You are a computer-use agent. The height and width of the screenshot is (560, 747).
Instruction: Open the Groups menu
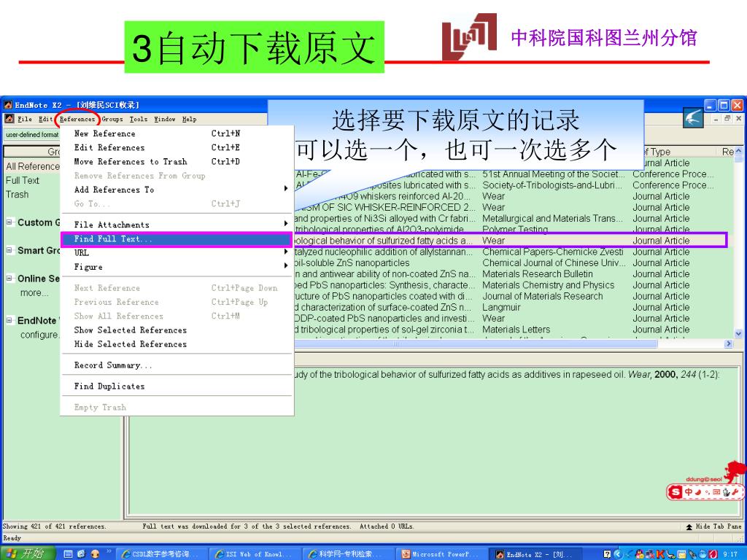[112, 119]
